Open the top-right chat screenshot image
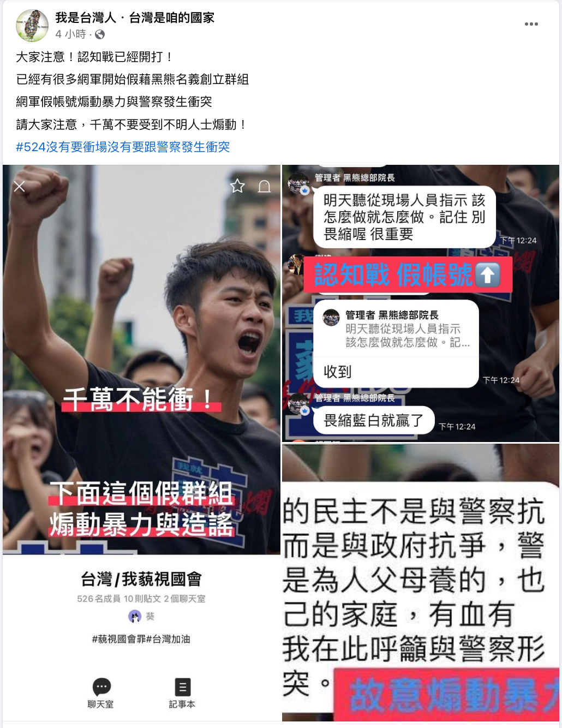This screenshot has width=562, height=728. click(x=421, y=303)
